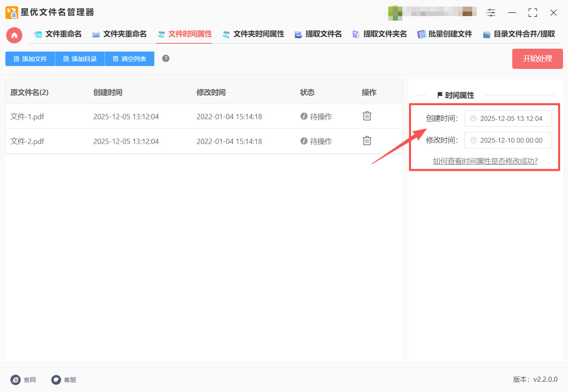Open the 修改时间 date-time picker
This screenshot has height=392, width=568.
point(512,140)
